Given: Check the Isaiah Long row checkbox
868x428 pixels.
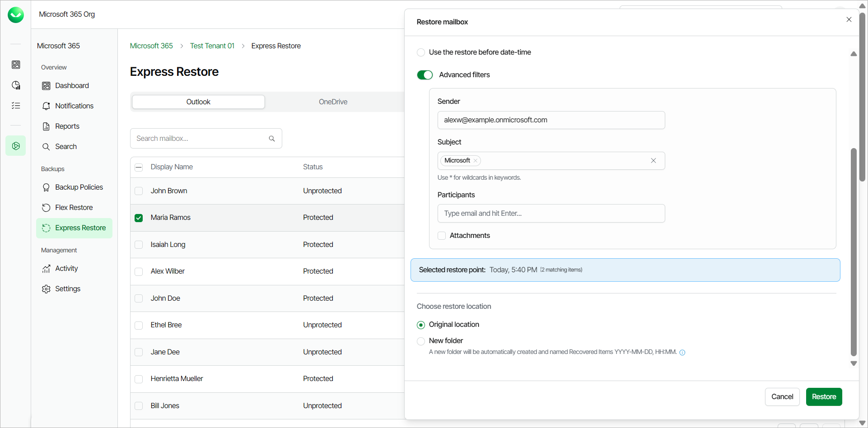Looking at the screenshot, I should [x=139, y=245].
